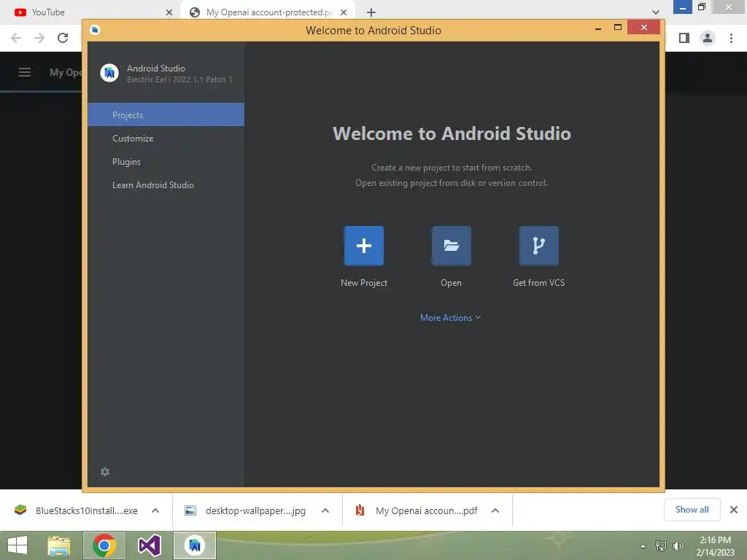This screenshot has height=560, width=747.
Task: Select Projects in sidebar
Action: (x=166, y=114)
